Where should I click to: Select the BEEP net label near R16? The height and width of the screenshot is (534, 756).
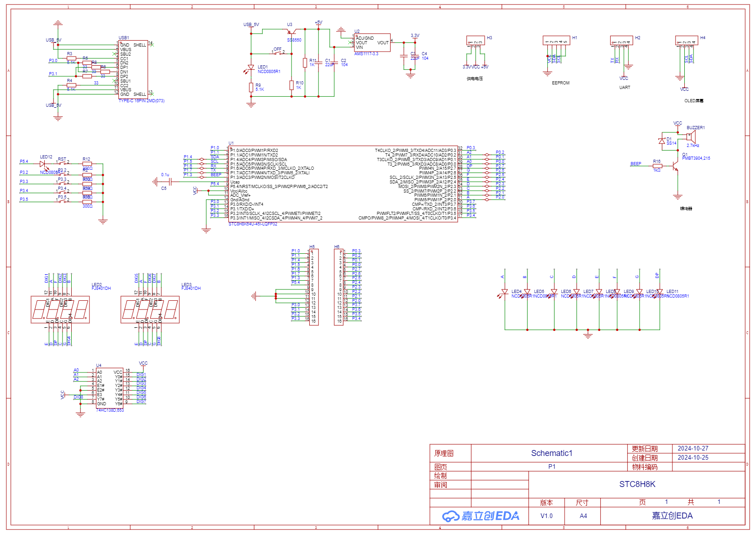[x=636, y=164]
